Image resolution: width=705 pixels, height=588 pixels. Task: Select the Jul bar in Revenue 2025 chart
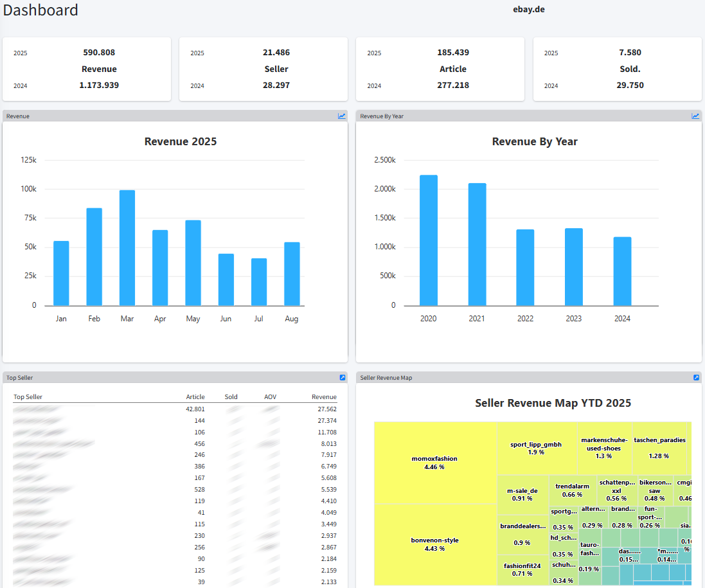pos(259,282)
